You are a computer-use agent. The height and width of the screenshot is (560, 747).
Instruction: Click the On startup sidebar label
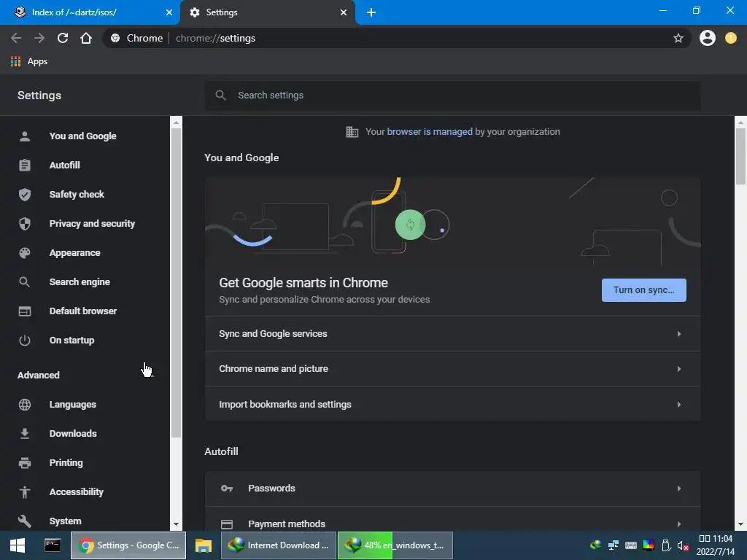[72, 341]
